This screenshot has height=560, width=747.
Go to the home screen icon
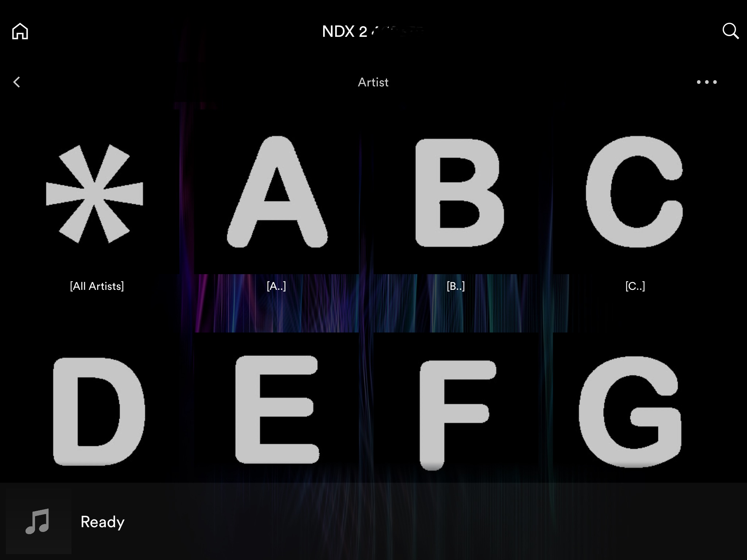pos(20,31)
